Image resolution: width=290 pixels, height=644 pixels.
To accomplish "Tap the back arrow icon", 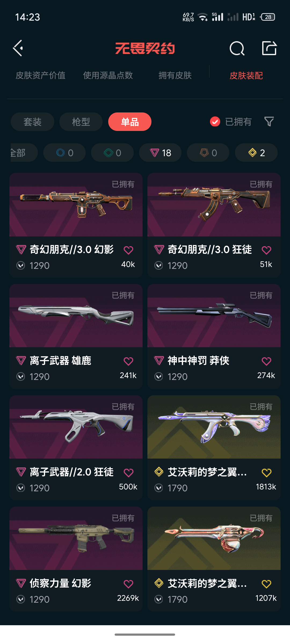I will (18, 48).
